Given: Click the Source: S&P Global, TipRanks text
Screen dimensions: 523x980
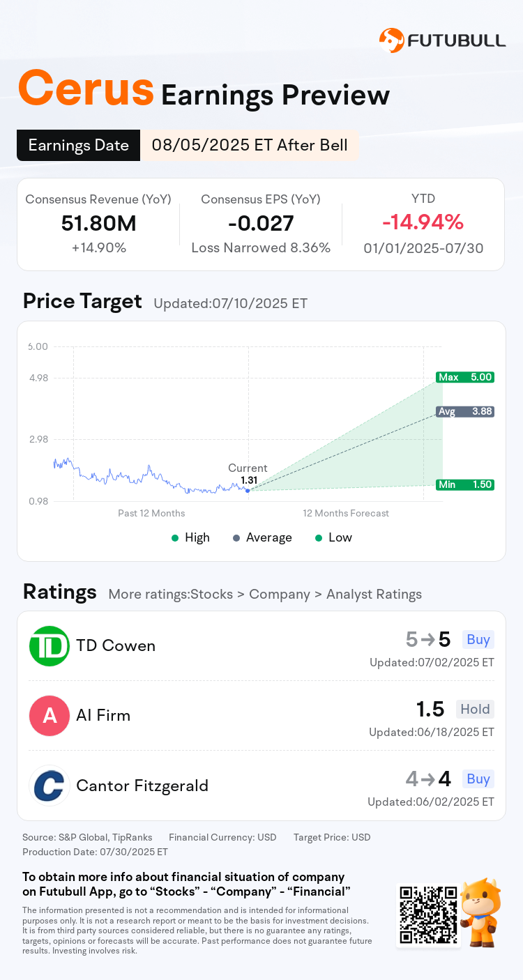Looking at the screenshot, I should tap(88, 837).
